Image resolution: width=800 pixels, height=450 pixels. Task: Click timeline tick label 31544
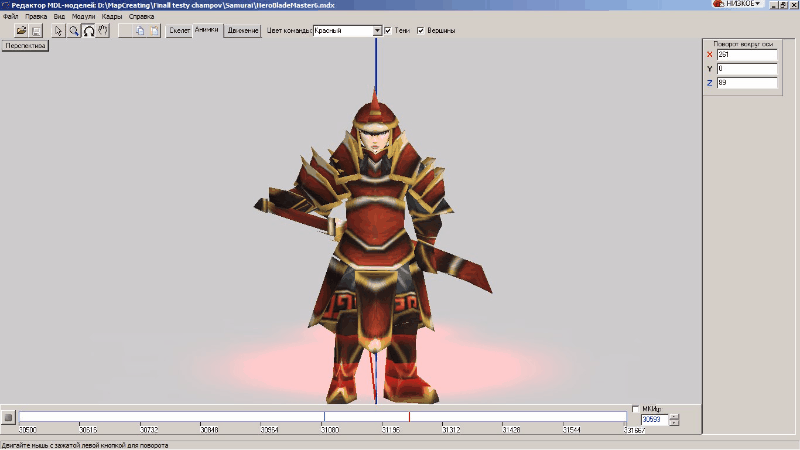pyautogui.click(x=571, y=430)
